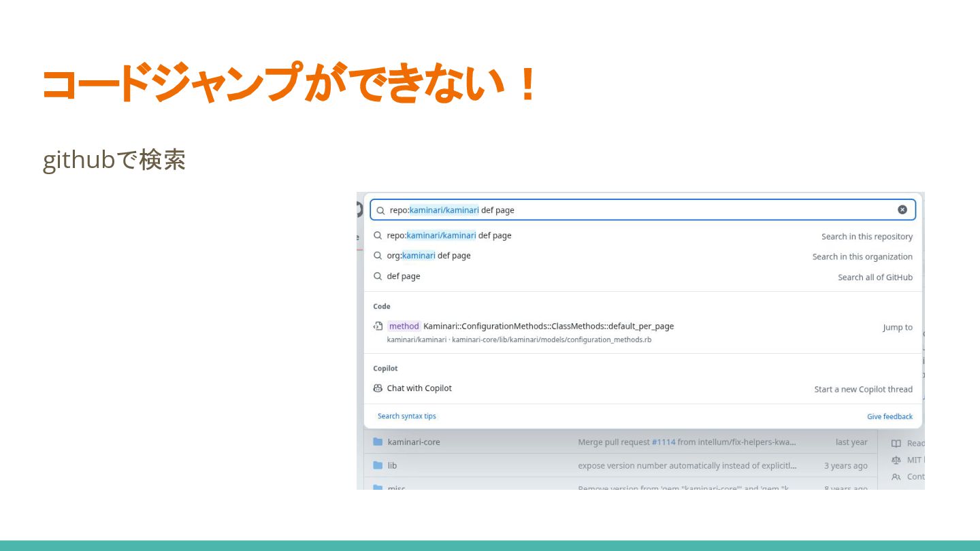Click the kaminari-core folder icon
The image size is (980, 551).
(378, 442)
